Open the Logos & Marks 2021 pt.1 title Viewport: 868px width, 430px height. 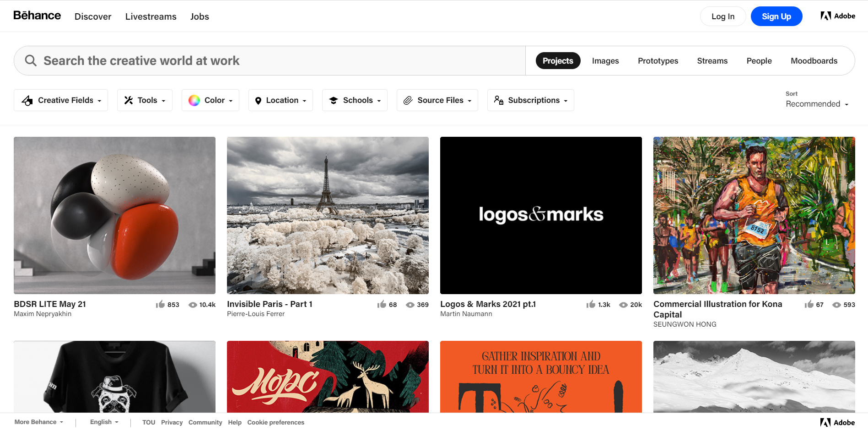point(488,304)
